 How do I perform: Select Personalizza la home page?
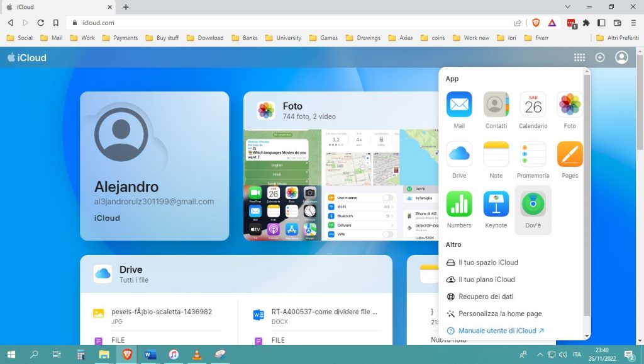click(x=499, y=314)
